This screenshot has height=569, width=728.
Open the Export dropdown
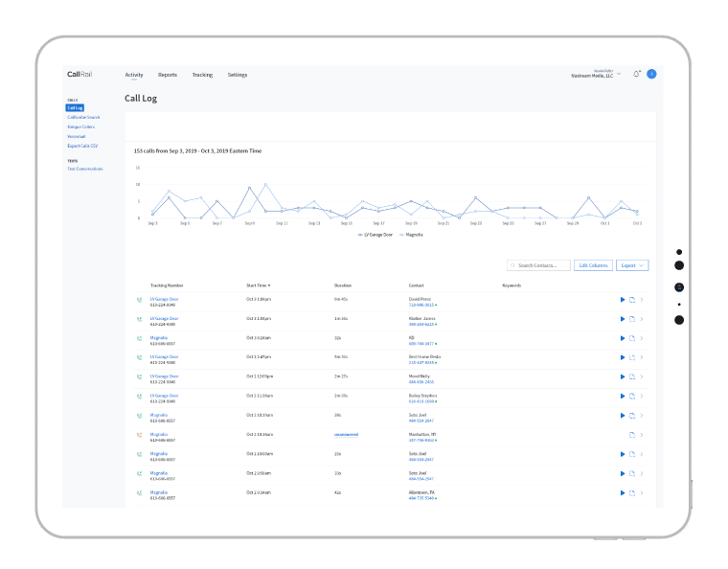pos(632,265)
